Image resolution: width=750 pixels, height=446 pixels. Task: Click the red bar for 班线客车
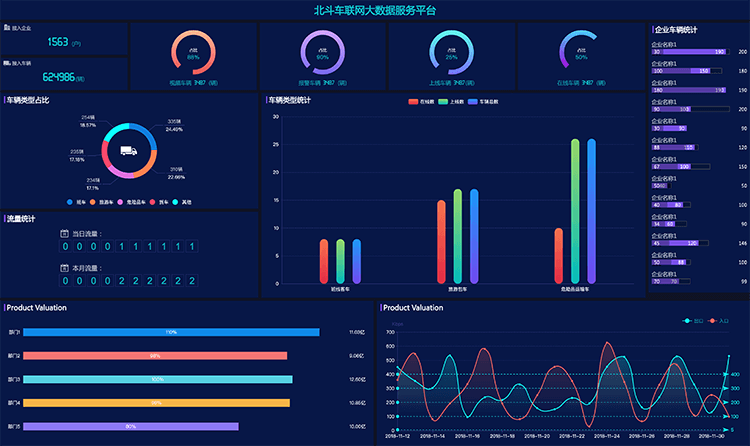pyautogui.click(x=324, y=261)
